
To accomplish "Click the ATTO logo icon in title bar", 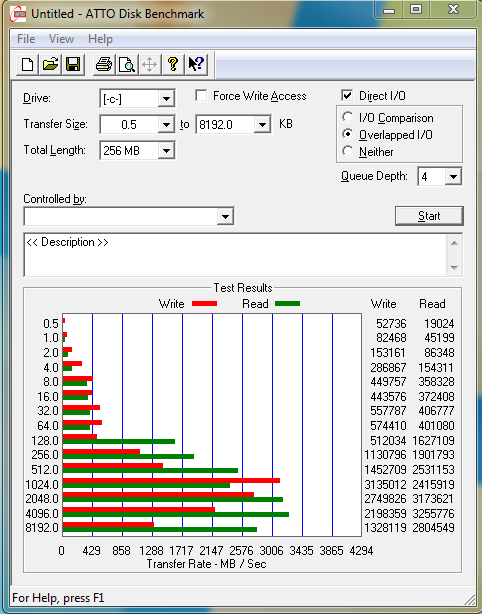I will [18, 14].
